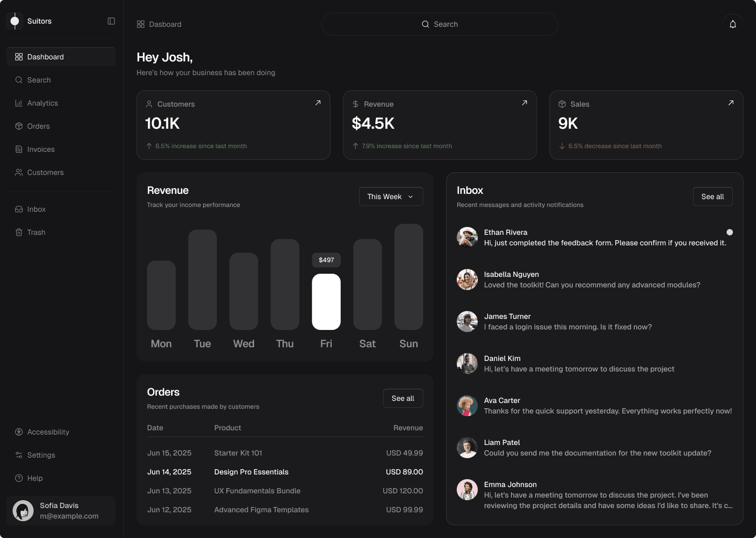Select the Design Pro Essentials order row
This screenshot has height=538, width=756.
[285, 472]
